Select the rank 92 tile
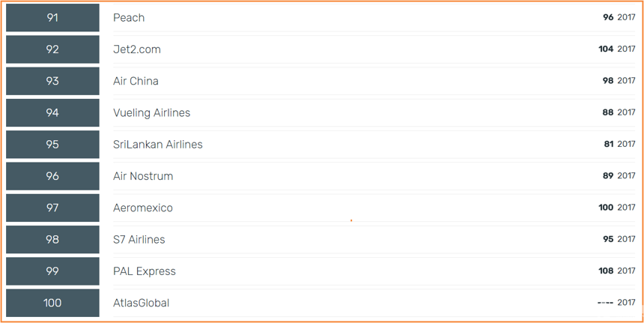The image size is (644, 323). coord(52,49)
